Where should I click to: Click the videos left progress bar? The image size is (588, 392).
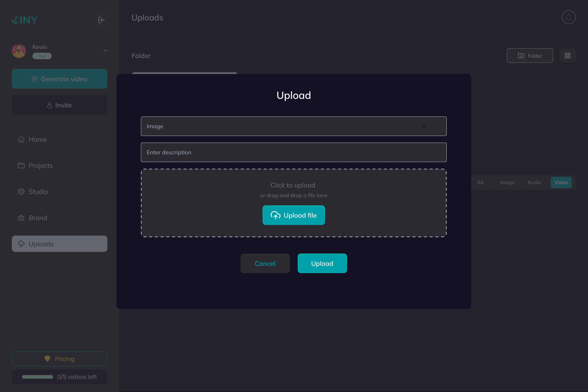37,377
